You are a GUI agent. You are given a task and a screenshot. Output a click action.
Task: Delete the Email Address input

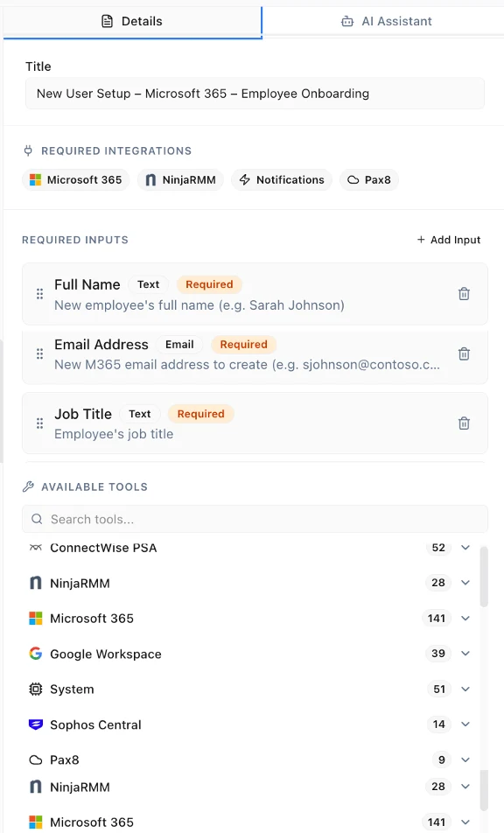(x=464, y=353)
